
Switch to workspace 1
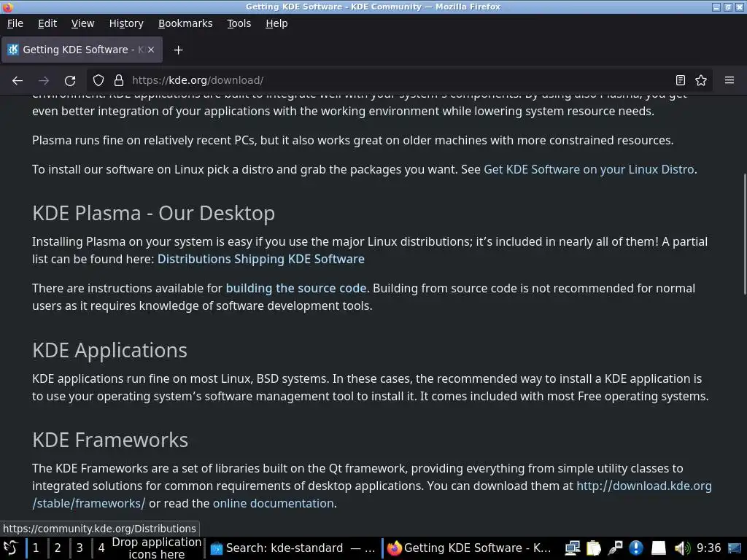pyautogui.click(x=36, y=548)
